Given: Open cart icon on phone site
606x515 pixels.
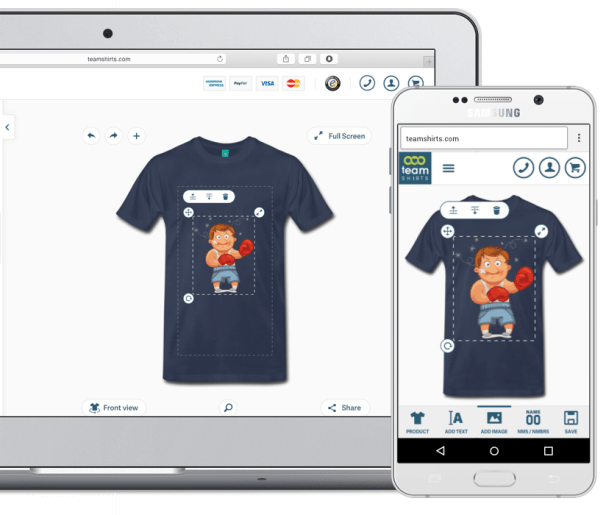Looking at the screenshot, I should click(x=575, y=168).
